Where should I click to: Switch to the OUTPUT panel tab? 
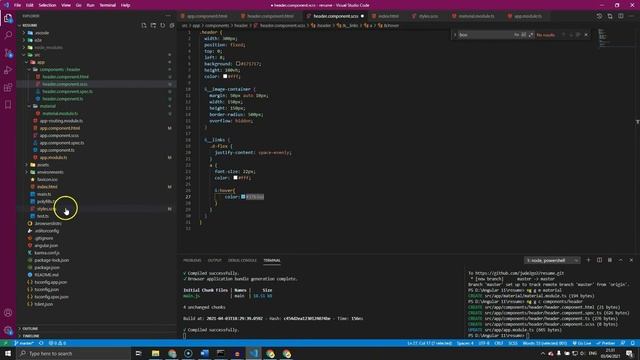tap(214, 260)
